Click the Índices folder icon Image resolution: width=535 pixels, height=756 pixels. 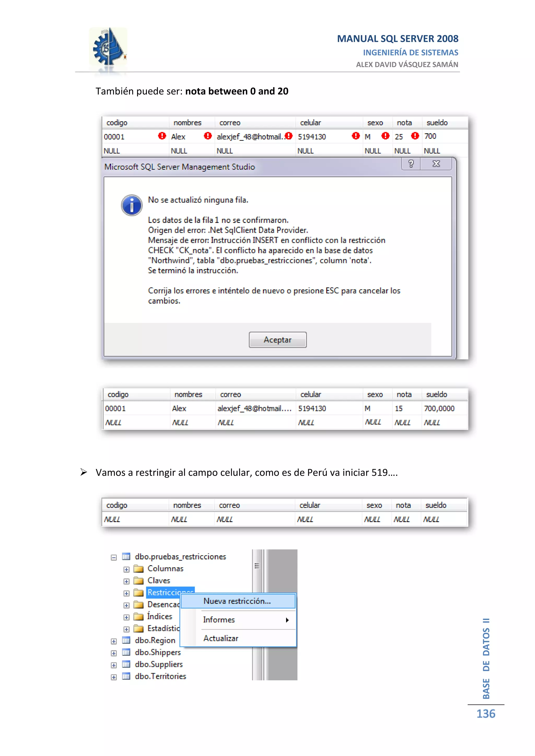[x=139, y=616]
